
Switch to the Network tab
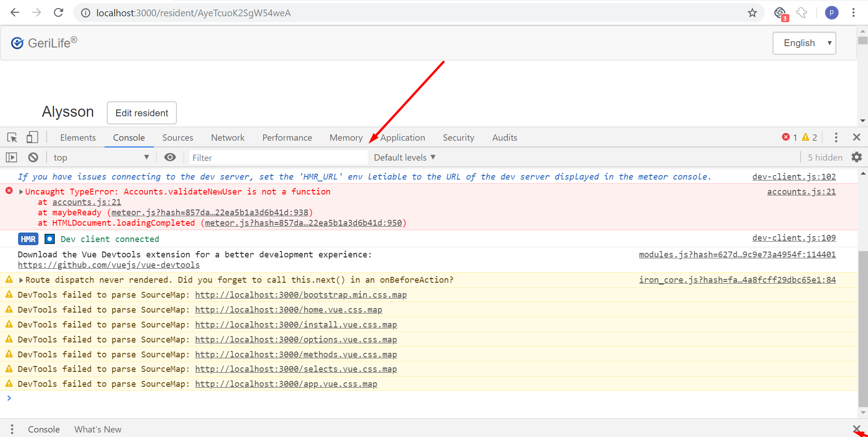click(x=228, y=137)
